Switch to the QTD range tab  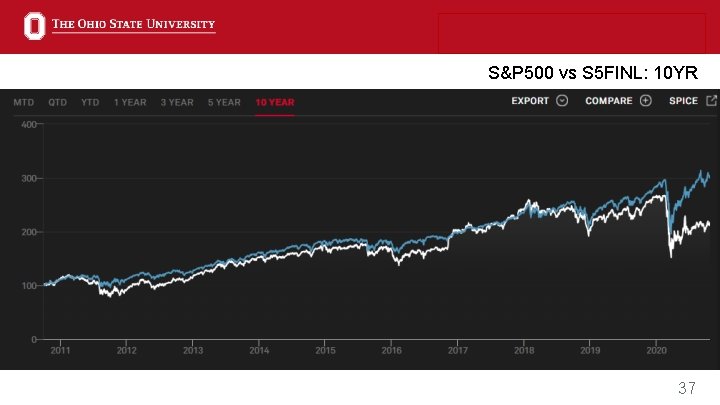(57, 102)
